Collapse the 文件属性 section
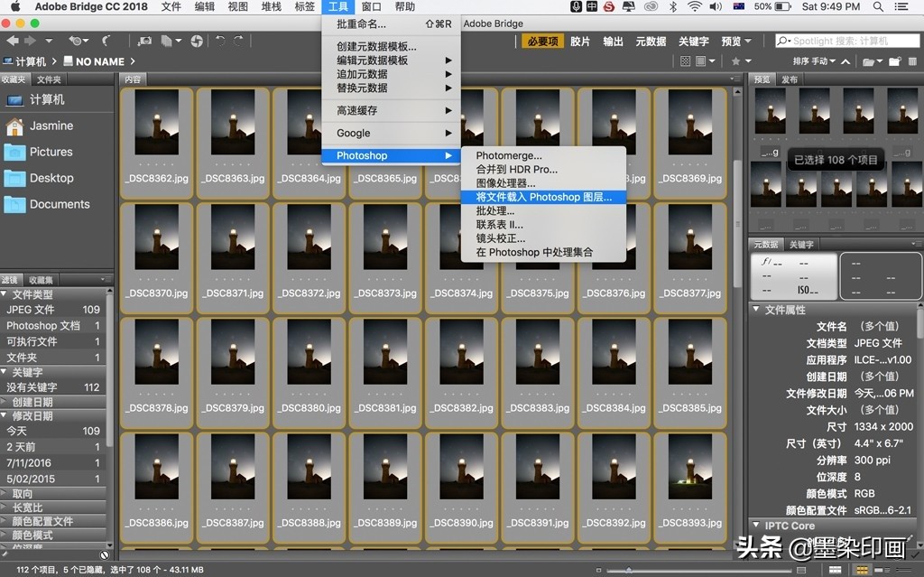 tap(756, 310)
